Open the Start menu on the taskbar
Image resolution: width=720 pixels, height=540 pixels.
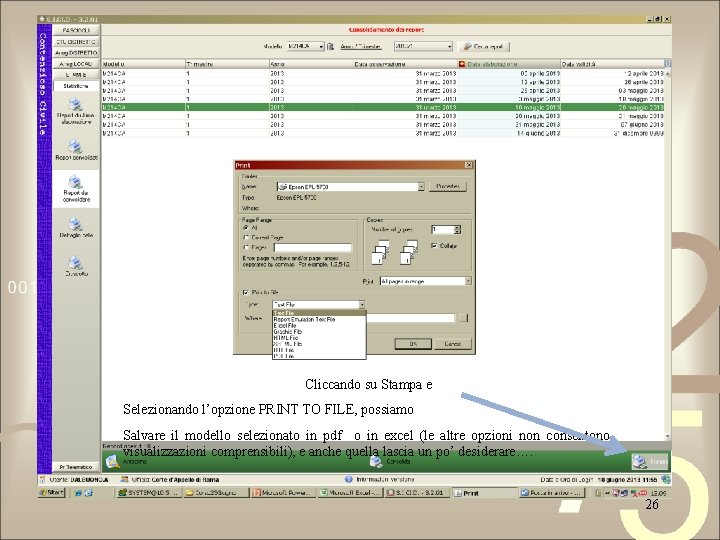coord(52,493)
